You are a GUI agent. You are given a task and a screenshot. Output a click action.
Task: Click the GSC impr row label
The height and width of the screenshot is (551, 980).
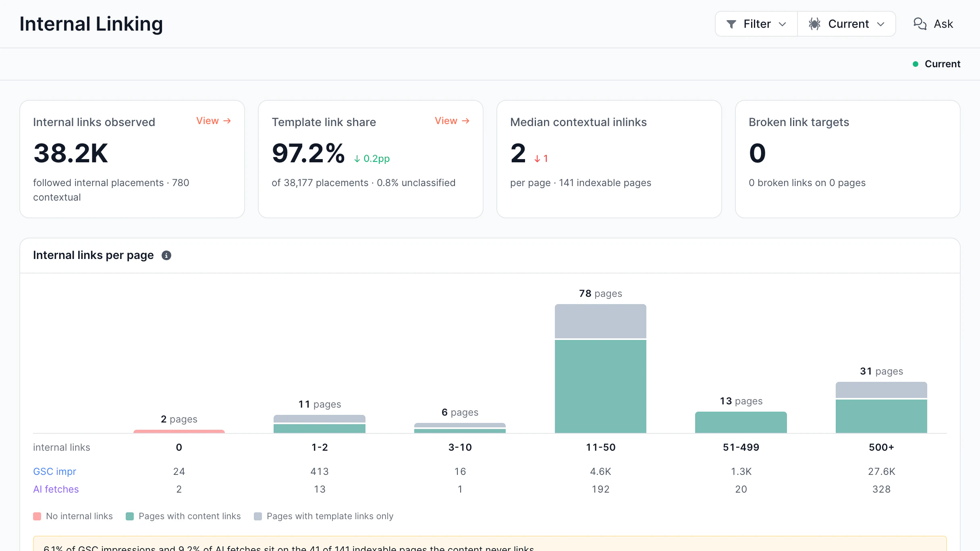point(54,471)
